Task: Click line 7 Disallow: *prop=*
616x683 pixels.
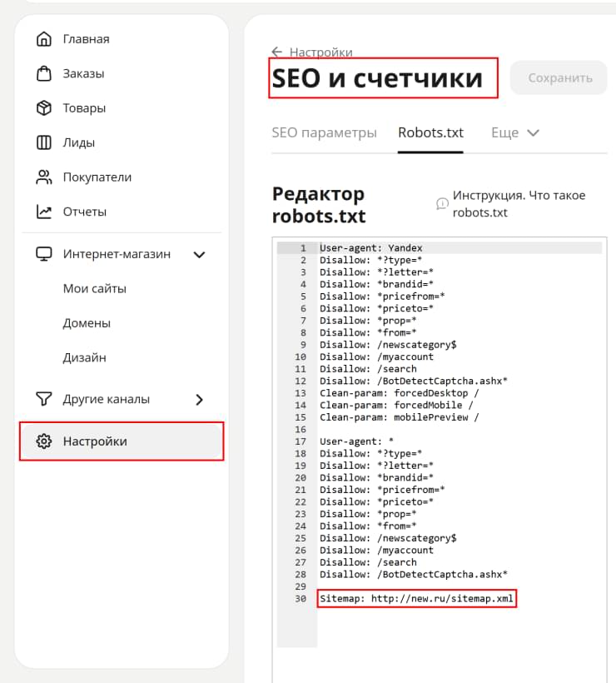Action: pyautogui.click(x=368, y=320)
